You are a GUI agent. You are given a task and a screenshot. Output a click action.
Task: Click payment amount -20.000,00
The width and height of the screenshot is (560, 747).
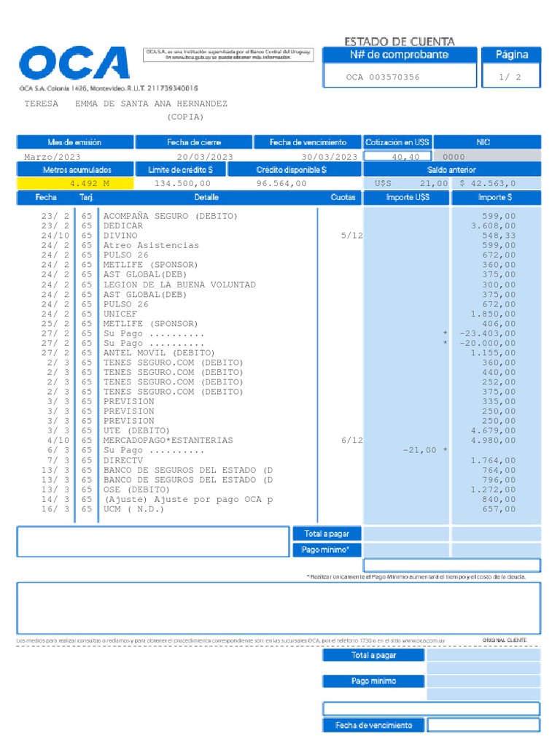click(x=488, y=343)
